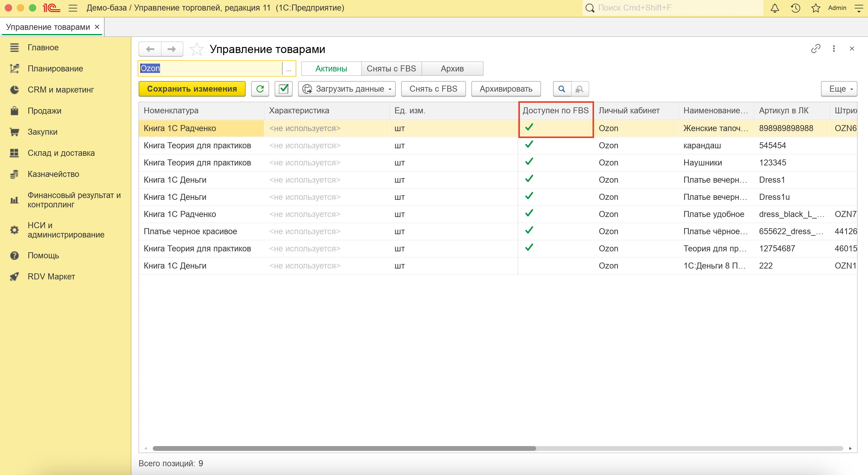Open the history clock icon
This screenshot has height=475, width=868.
(795, 8)
